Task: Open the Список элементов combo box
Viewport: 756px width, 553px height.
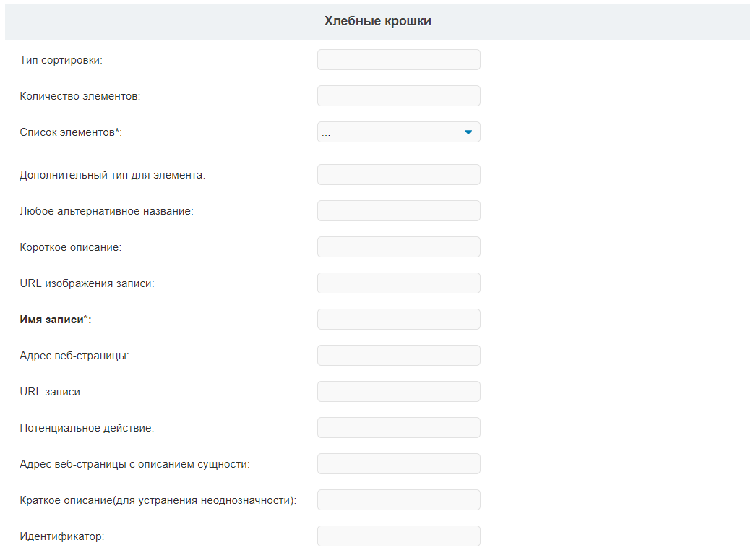Action: [399, 132]
